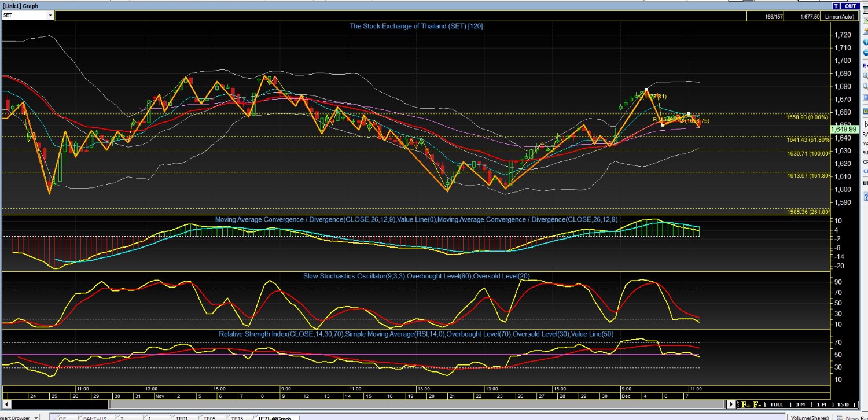Click the F+ zoom in icon
Viewport: 868px width, 420px height.
(x=745, y=404)
